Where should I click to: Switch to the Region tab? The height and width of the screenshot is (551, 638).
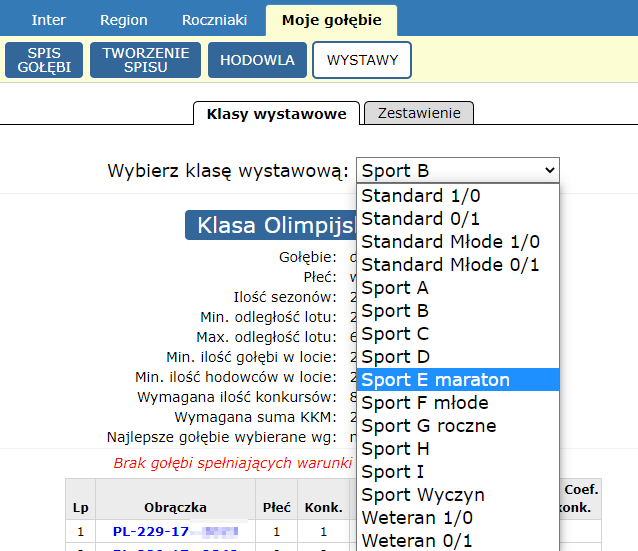tap(124, 20)
